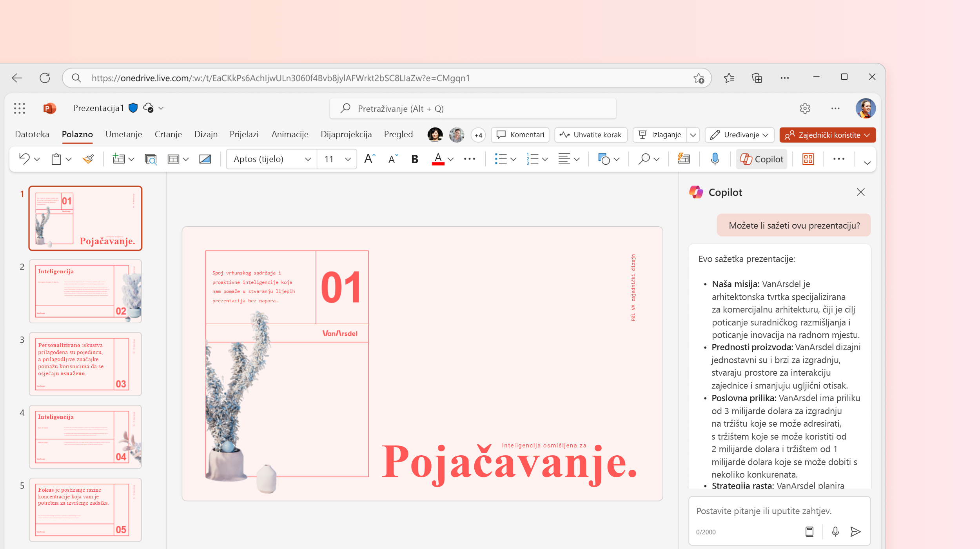Select slide 5 thumbnail Fokus
Image resolution: width=980 pixels, height=549 pixels.
point(85,510)
